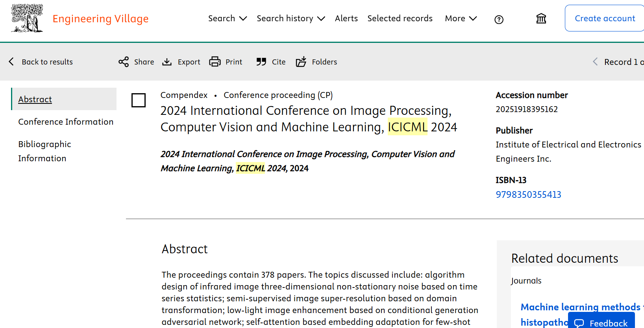Click the Share icon
The image size is (644, 328).
click(x=124, y=62)
